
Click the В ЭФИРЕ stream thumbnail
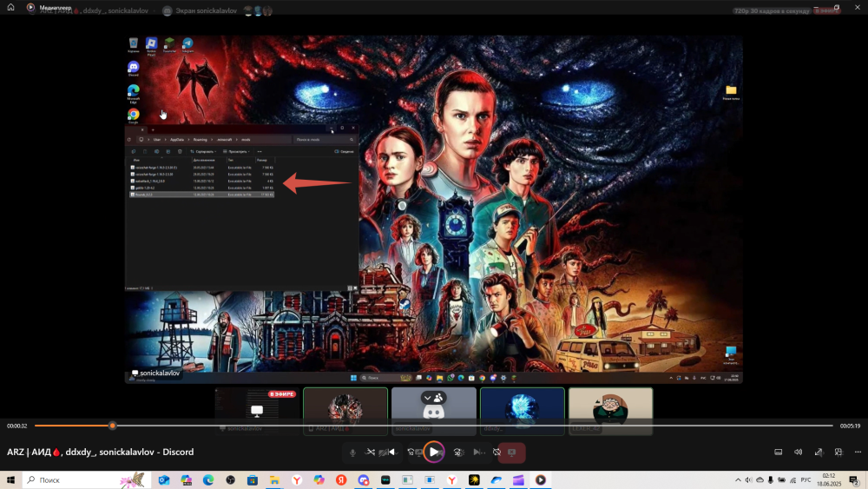coord(257,411)
